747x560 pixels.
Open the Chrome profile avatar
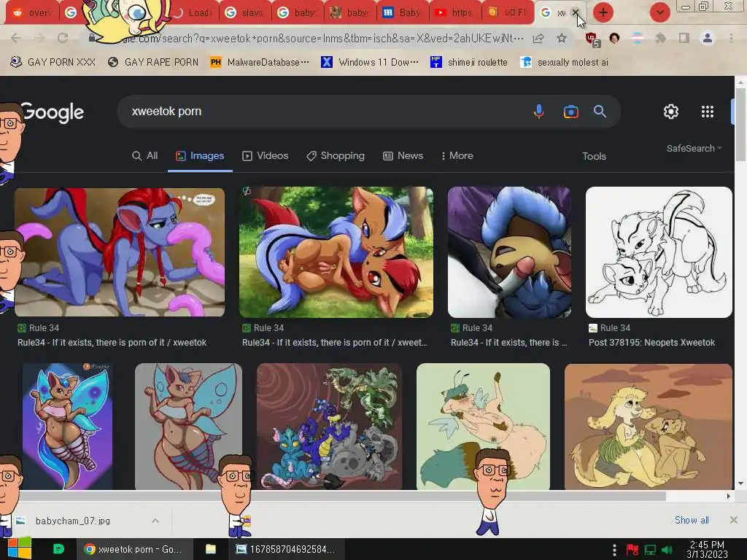tap(708, 38)
